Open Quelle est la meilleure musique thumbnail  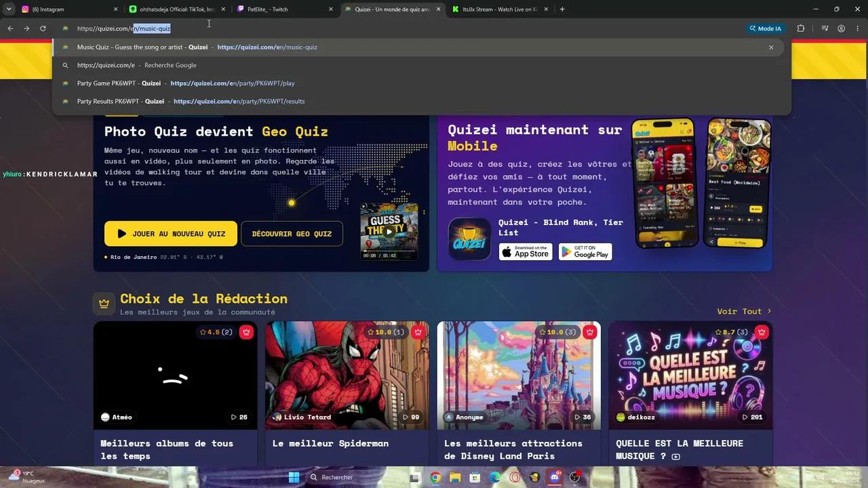tap(690, 375)
